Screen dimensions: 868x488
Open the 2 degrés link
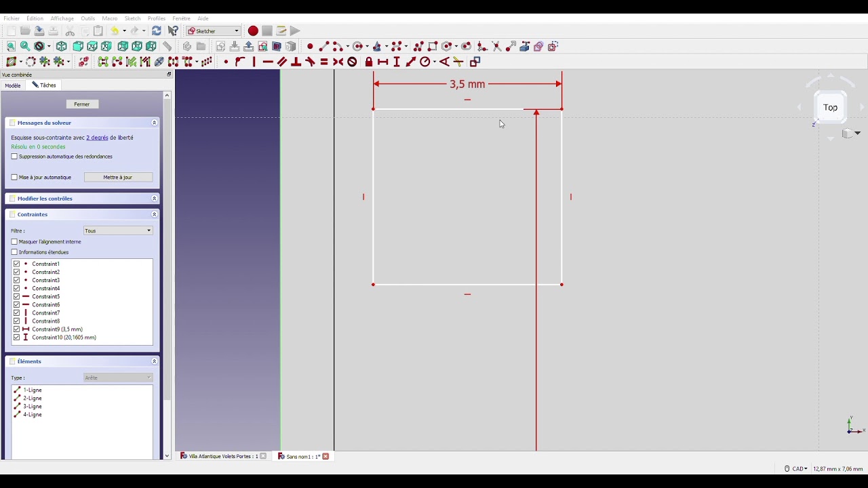point(97,138)
